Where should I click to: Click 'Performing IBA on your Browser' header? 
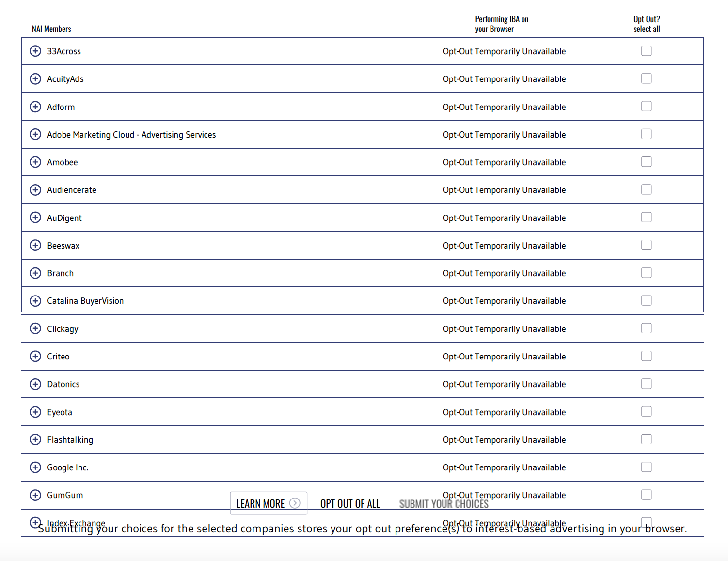[x=502, y=24]
